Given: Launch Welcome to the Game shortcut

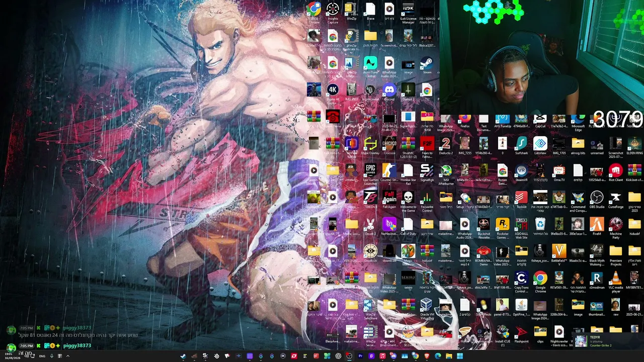Looking at the screenshot, I should (x=408, y=203).
